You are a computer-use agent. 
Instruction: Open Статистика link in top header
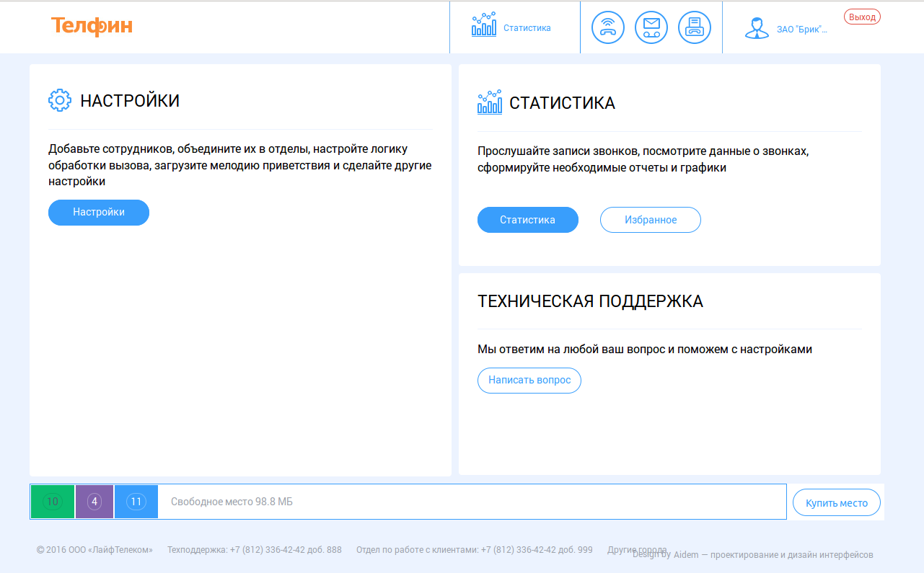[x=527, y=28]
